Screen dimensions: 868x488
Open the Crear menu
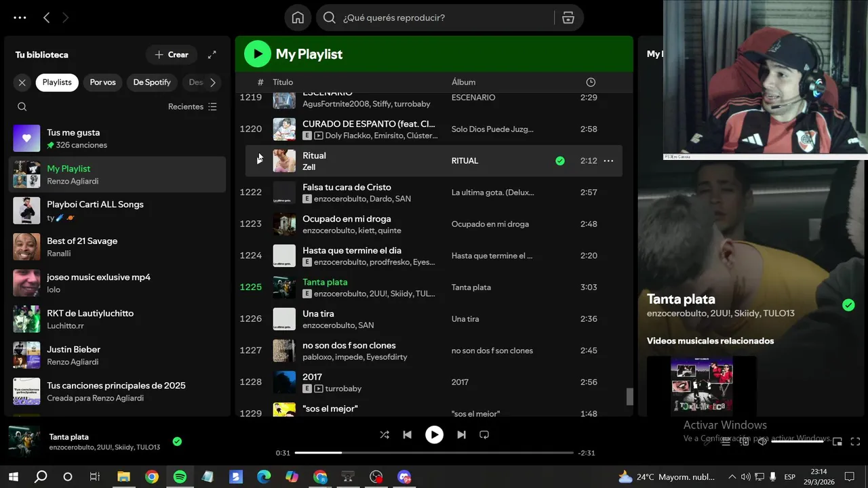click(x=172, y=54)
